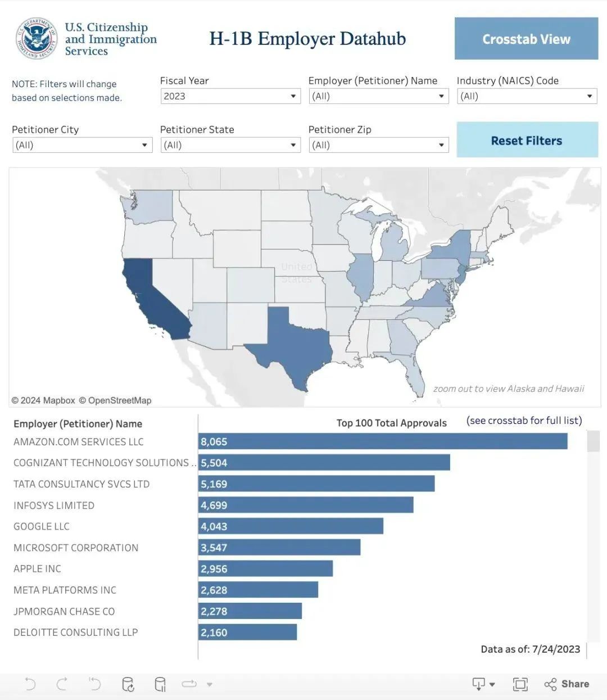Click the OpenStreetMap attribution link

115,400
